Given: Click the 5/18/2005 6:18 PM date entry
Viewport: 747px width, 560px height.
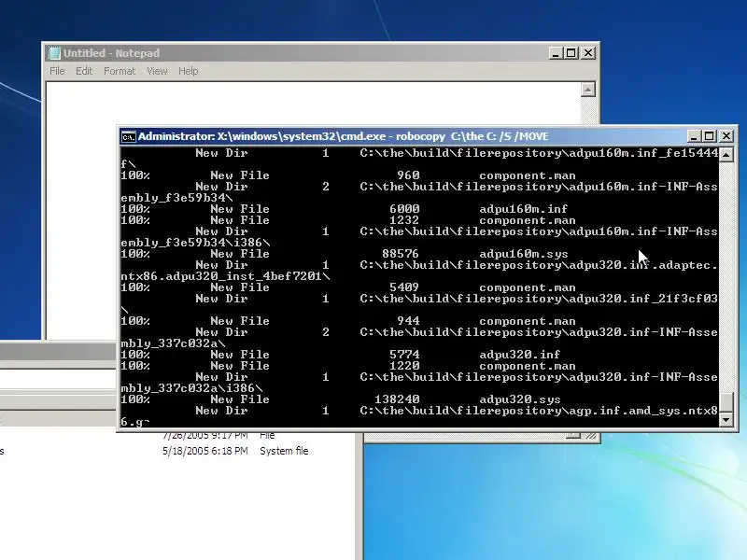Looking at the screenshot, I should coord(205,451).
